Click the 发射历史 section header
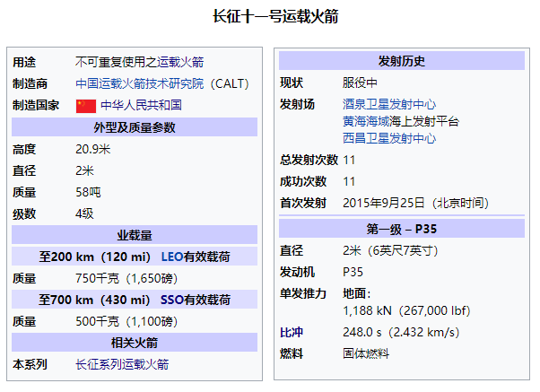 click(x=402, y=61)
